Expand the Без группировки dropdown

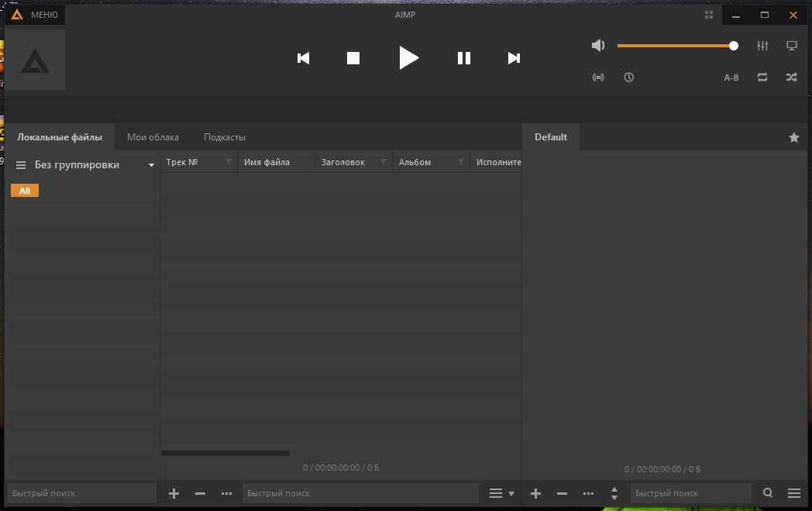151,165
